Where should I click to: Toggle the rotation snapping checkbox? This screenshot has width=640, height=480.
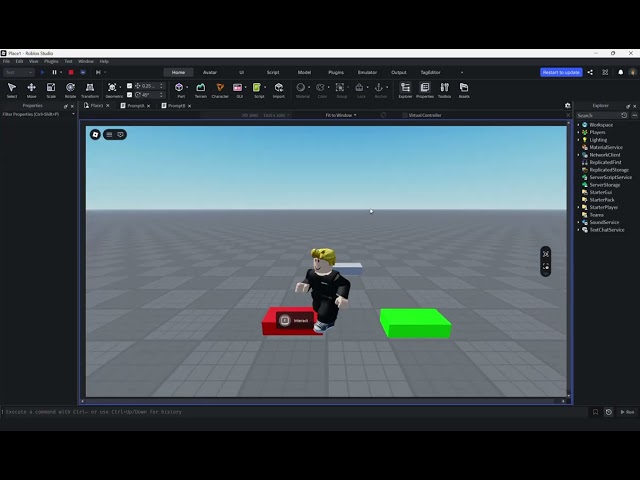click(130, 95)
